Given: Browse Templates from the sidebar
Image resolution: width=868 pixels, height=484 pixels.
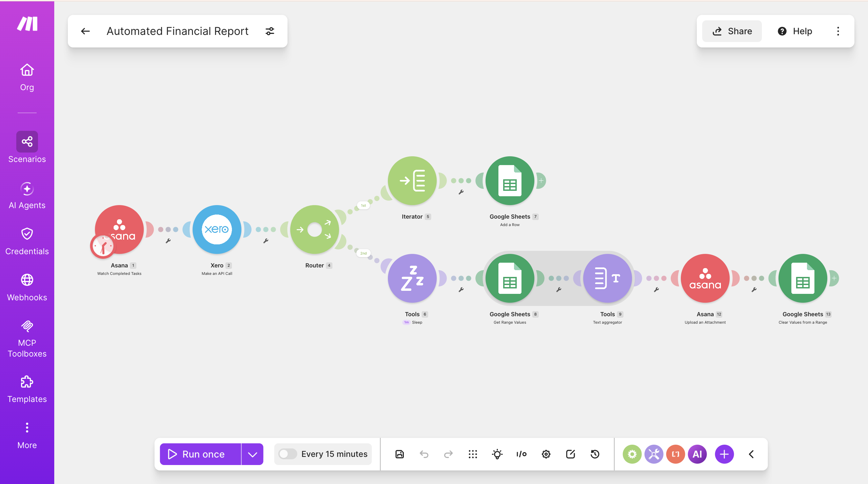Looking at the screenshot, I should [x=27, y=389].
